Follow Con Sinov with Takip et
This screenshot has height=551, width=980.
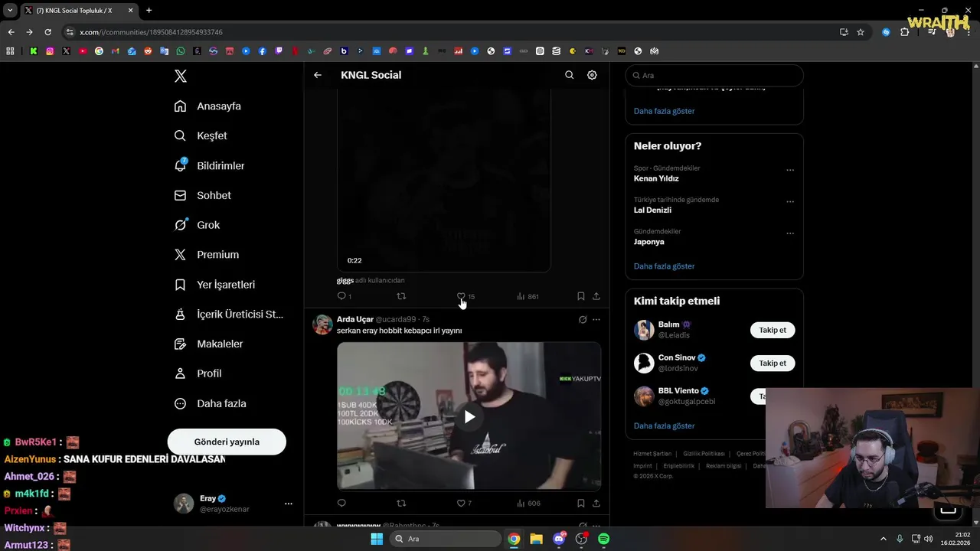(773, 363)
